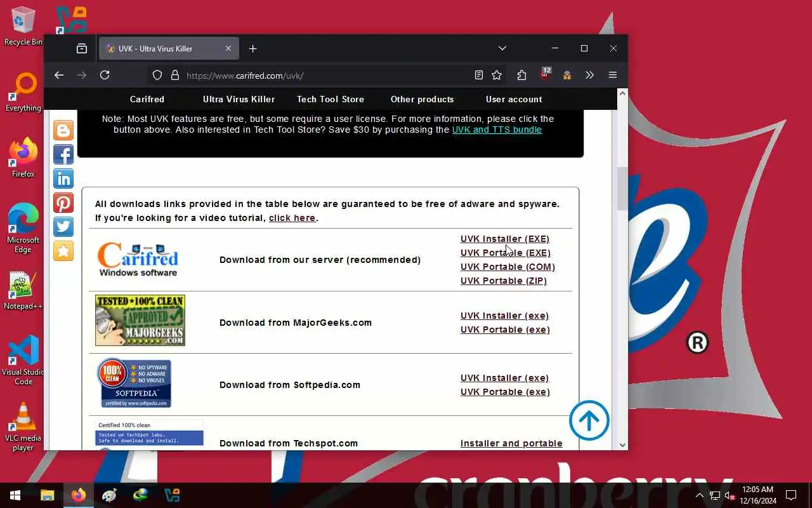Share page via Facebook sidebar icon
Viewport: 812px width, 508px height.
63,154
